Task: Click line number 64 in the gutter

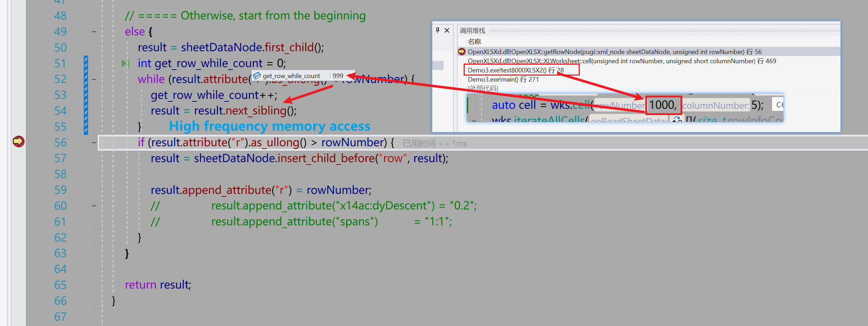Action: pyautogui.click(x=60, y=269)
